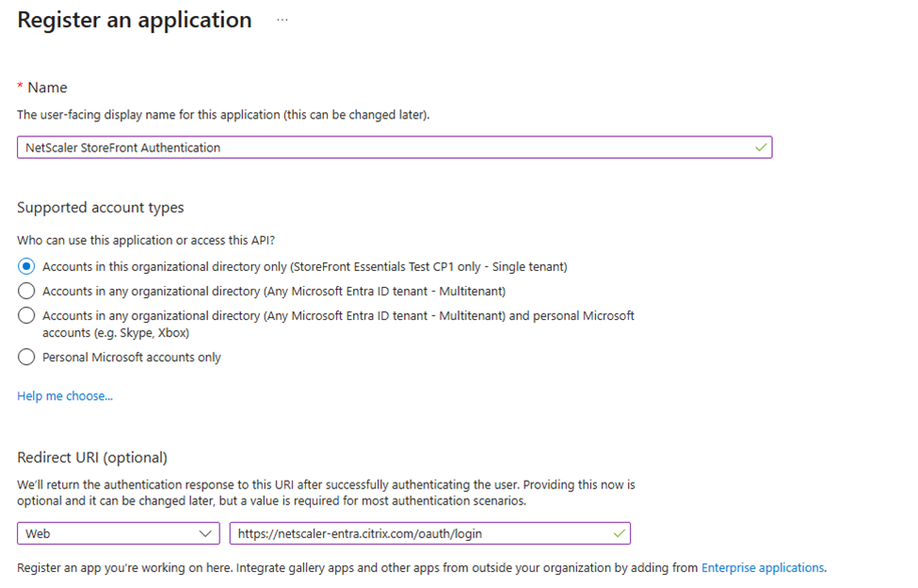Select single tenant organizational directory radio button

tap(26, 266)
